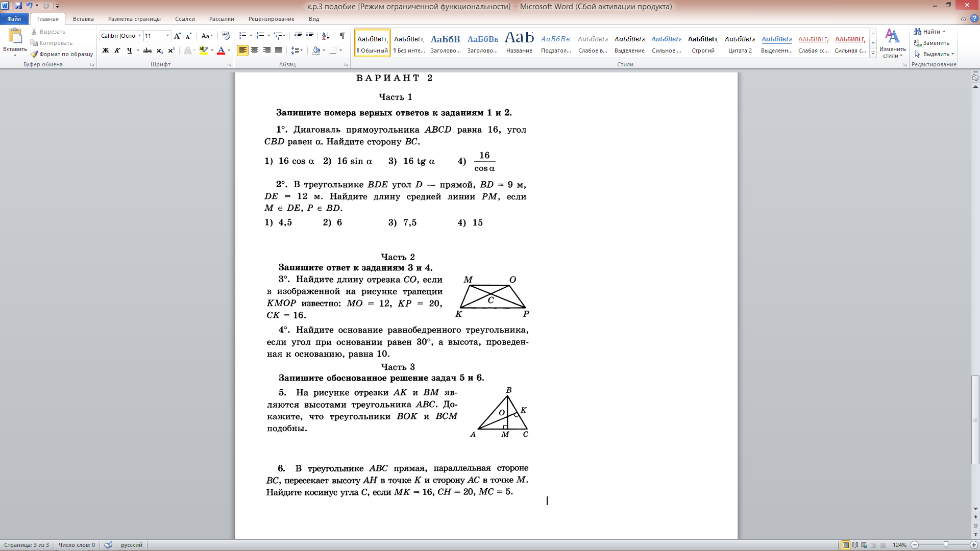Toggle center paragraph alignment
Viewport: 980px width, 551px height.
(254, 51)
